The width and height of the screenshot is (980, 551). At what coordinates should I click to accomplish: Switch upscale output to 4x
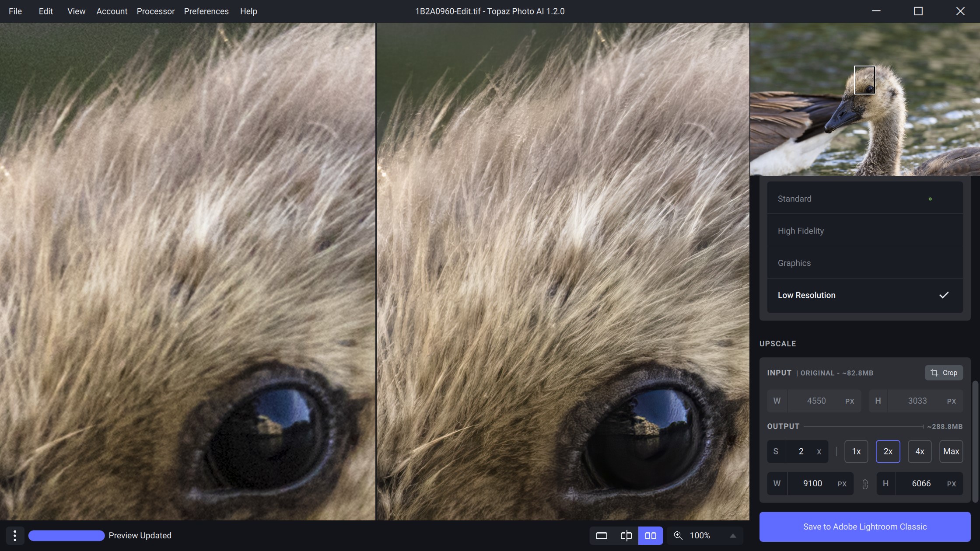[x=919, y=451]
